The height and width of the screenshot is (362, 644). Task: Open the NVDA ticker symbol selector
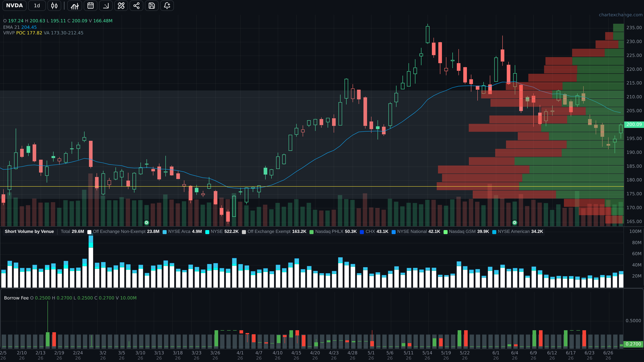(x=14, y=5)
